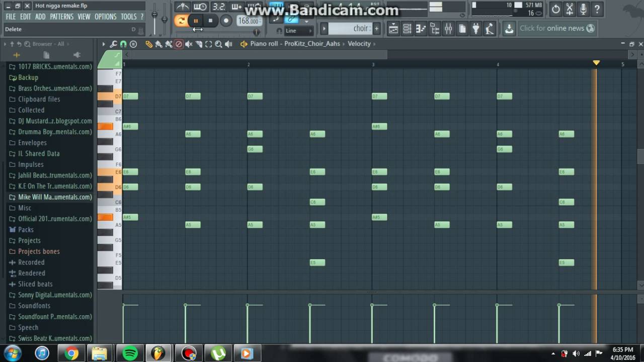The width and height of the screenshot is (644, 362).
Task: Open the pattern arrow left of choir
Action: 325,29
